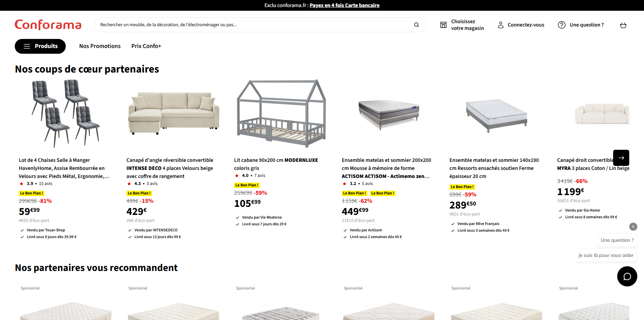Click the Conforama logo
The height and width of the screenshot is (320, 644).
[x=48, y=25]
